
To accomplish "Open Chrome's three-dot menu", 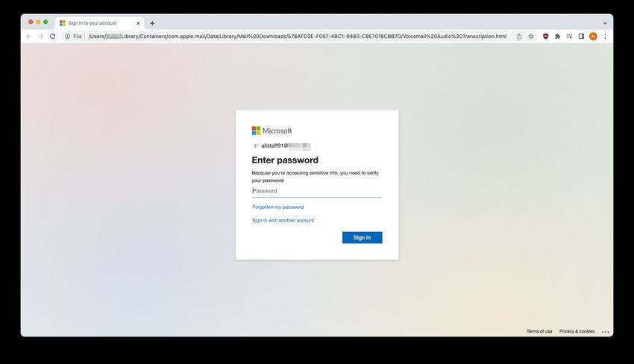I will tap(605, 37).
